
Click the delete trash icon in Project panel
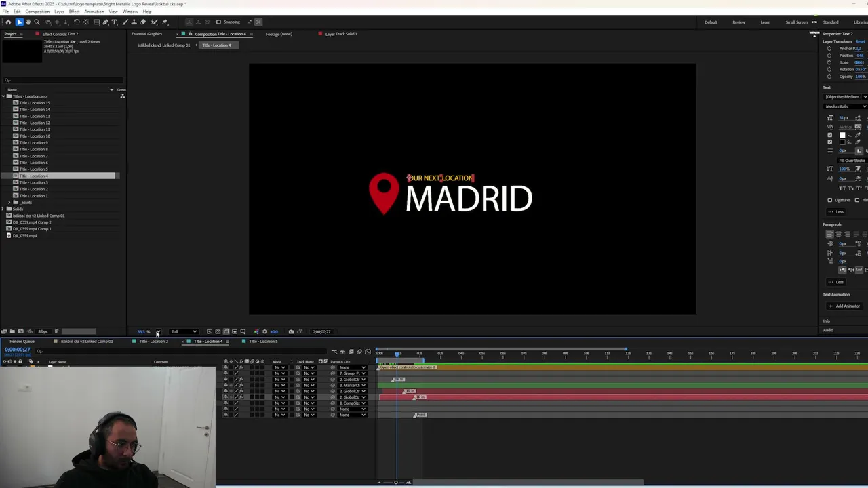[56, 331]
